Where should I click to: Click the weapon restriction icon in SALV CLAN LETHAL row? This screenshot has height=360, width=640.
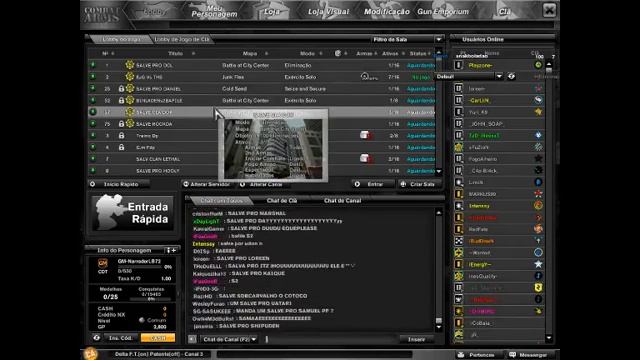366,158
